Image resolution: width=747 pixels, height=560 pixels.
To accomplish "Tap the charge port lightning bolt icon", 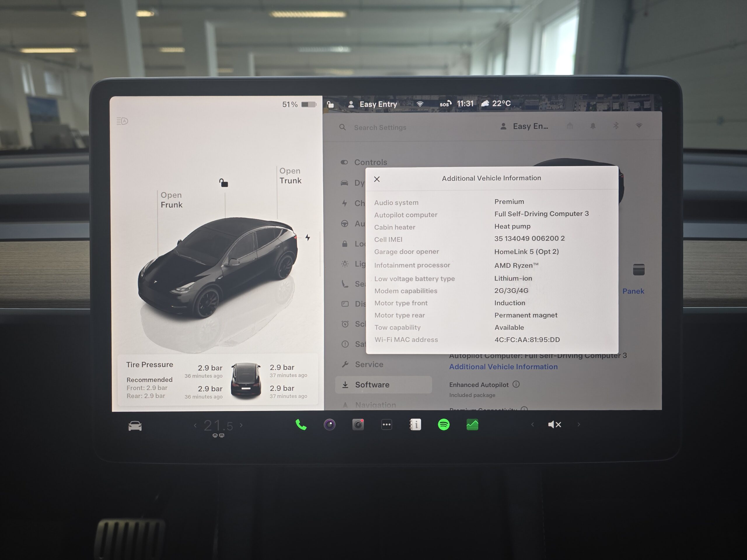I will point(308,237).
